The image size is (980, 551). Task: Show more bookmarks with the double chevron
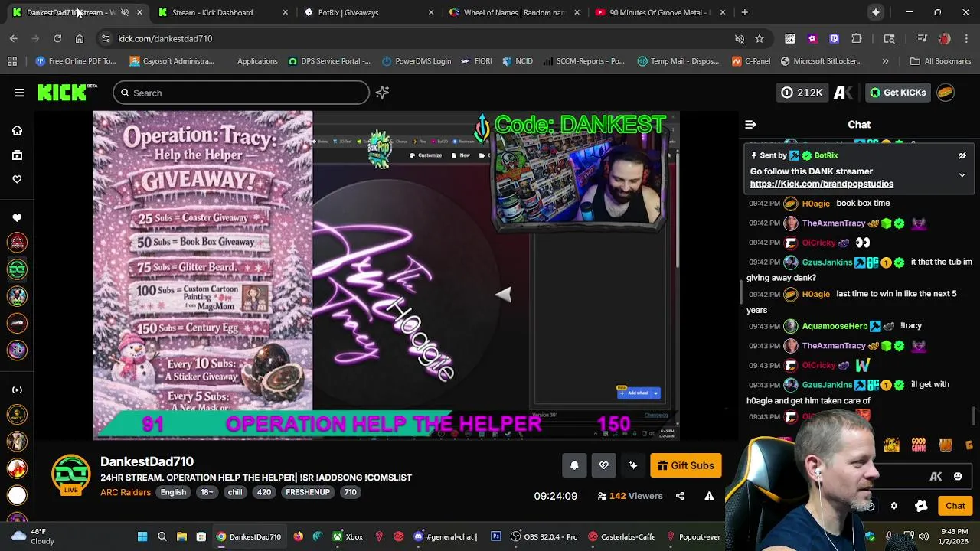point(885,61)
